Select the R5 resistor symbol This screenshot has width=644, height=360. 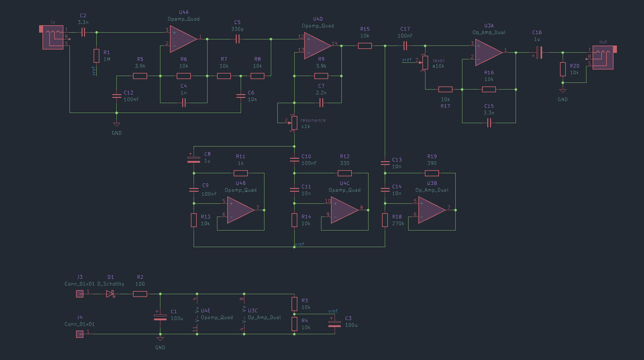[x=140, y=76]
